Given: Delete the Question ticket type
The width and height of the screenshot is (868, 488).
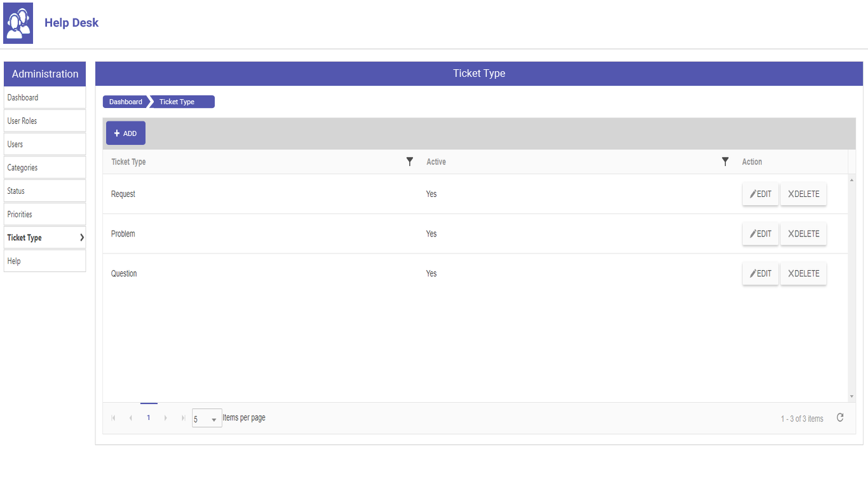Looking at the screenshot, I should (x=803, y=274).
